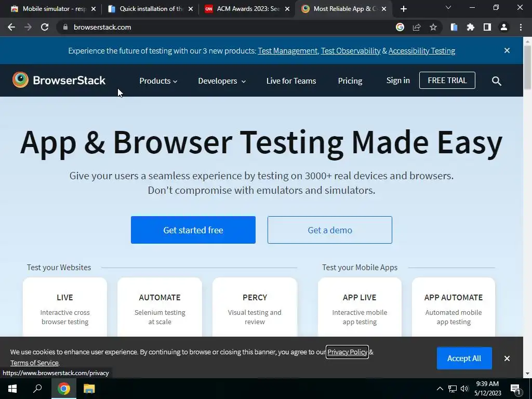Image resolution: width=532 pixels, height=399 pixels.
Task: Show hidden system tray icons
Action: point(440,389)
